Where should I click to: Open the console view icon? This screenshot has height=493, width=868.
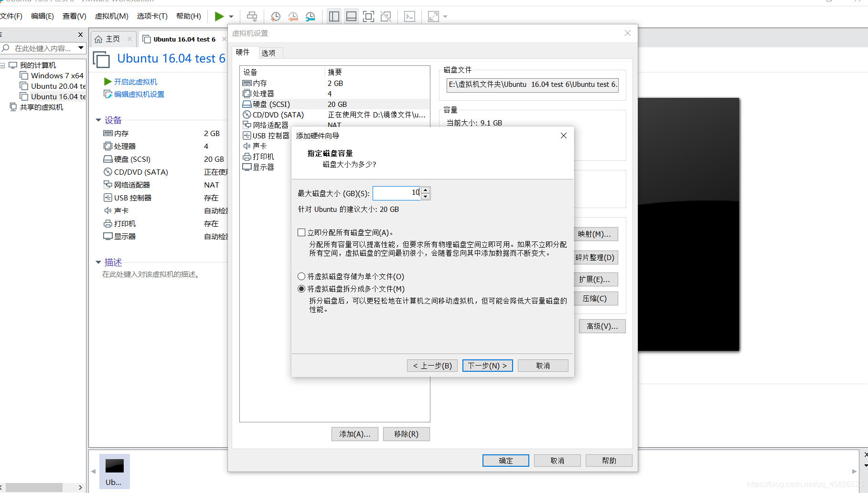click(x=409, y=17)
